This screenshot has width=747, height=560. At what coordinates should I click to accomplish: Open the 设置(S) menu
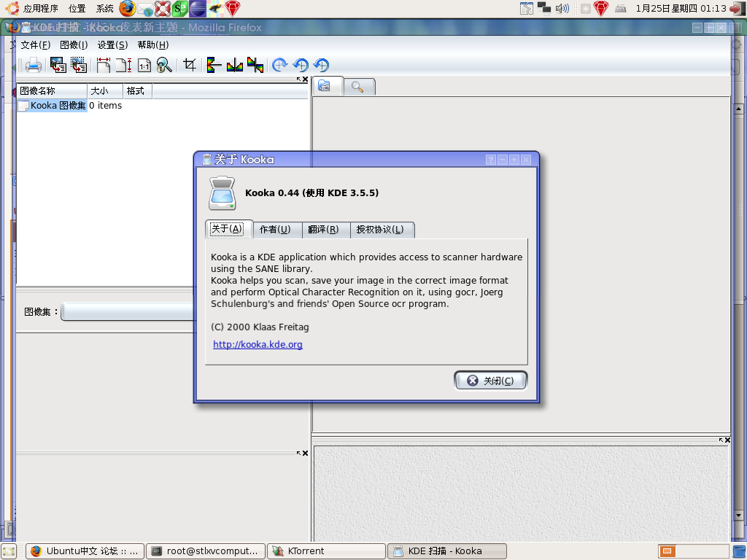pos(112,44)
